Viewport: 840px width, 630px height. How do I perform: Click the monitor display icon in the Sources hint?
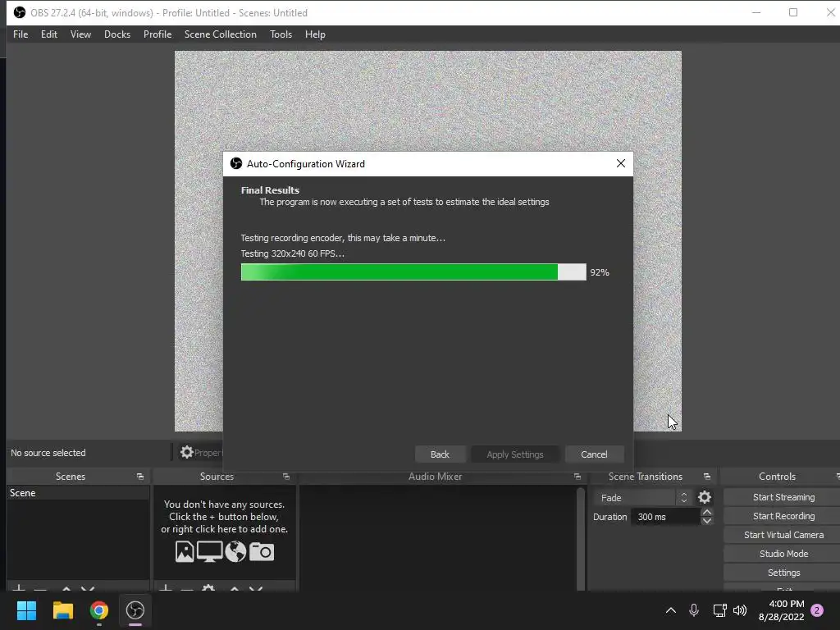point(209,551)
